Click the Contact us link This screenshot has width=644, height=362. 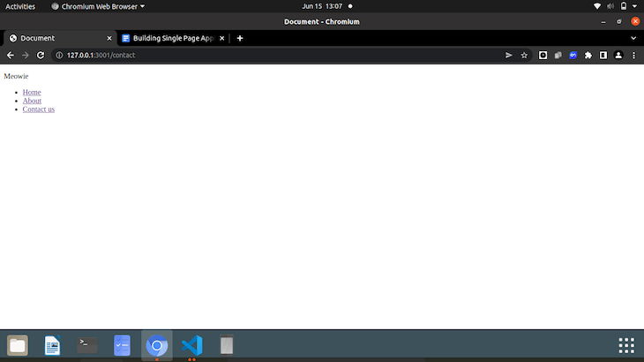(39, 109)
